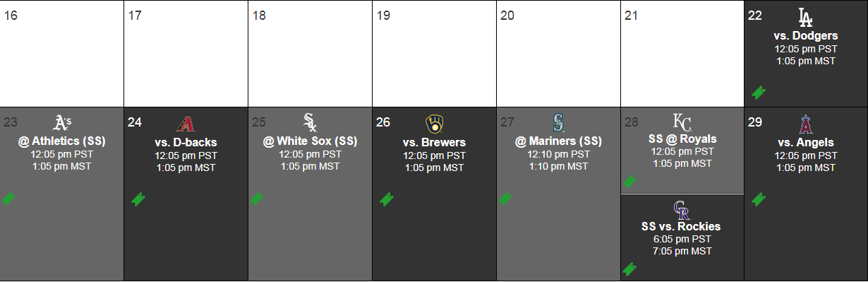
Task: Click the White Sox logo on day 25
Action: (x=310, y=123)
